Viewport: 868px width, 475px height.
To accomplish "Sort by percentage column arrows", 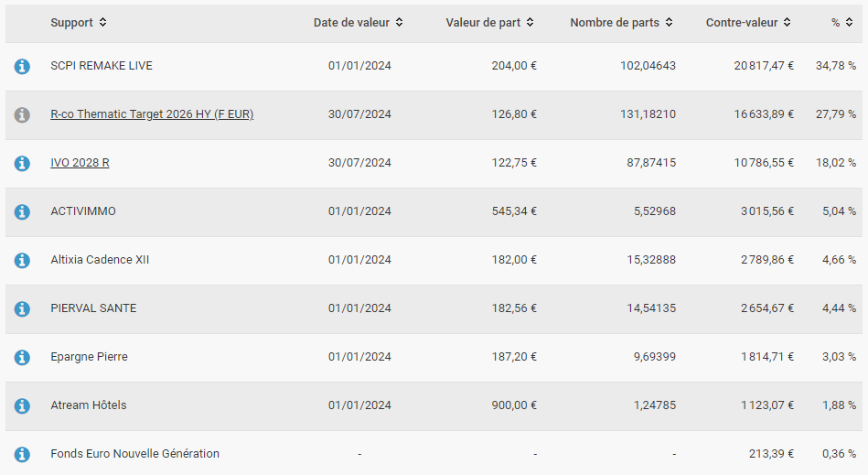I will 849,22.
